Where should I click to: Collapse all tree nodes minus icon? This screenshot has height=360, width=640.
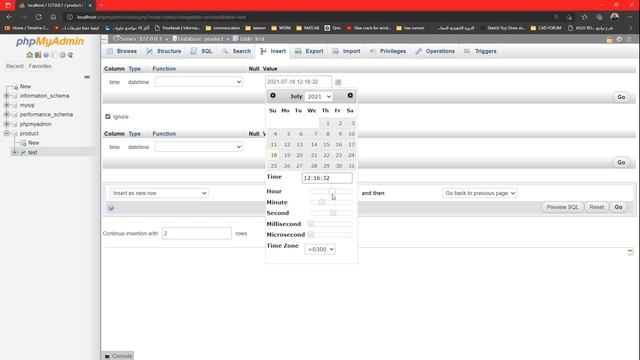(87, 77)
